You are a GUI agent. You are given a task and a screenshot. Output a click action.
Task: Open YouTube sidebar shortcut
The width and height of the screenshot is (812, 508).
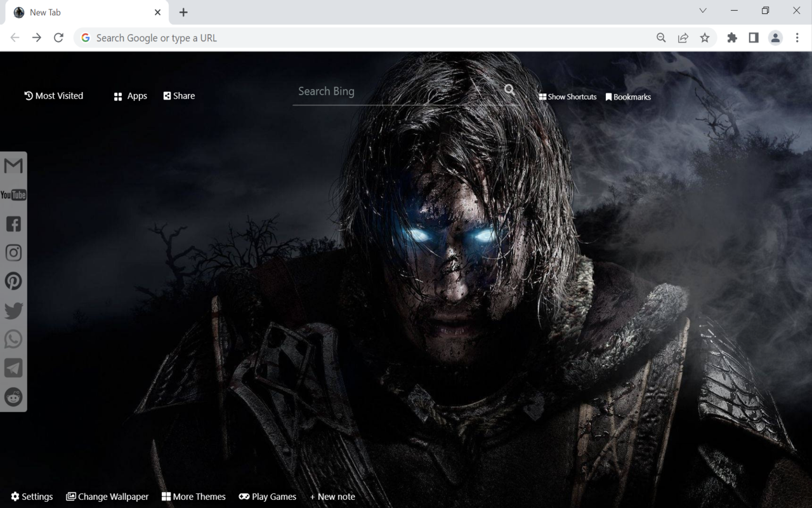point(13,195)
